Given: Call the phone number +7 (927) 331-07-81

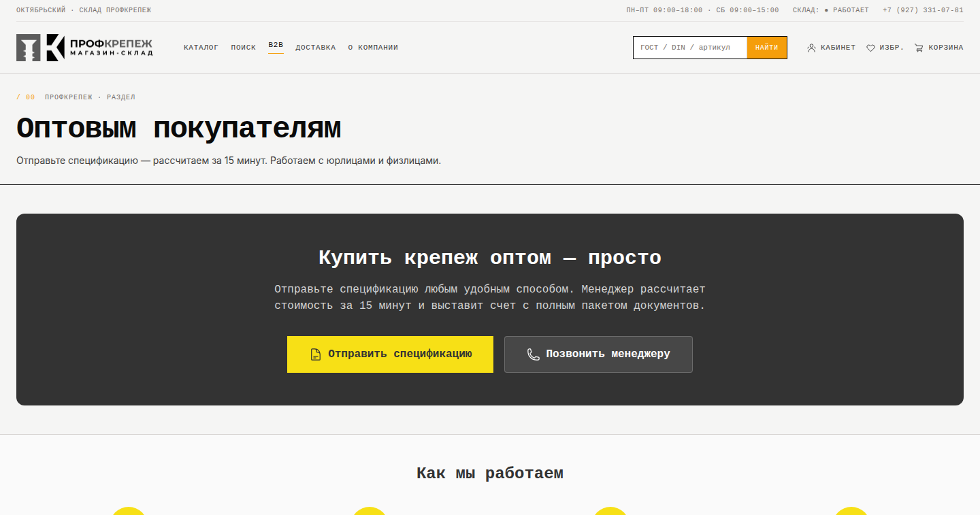Looking at the screenshot, I should point(923,10).
